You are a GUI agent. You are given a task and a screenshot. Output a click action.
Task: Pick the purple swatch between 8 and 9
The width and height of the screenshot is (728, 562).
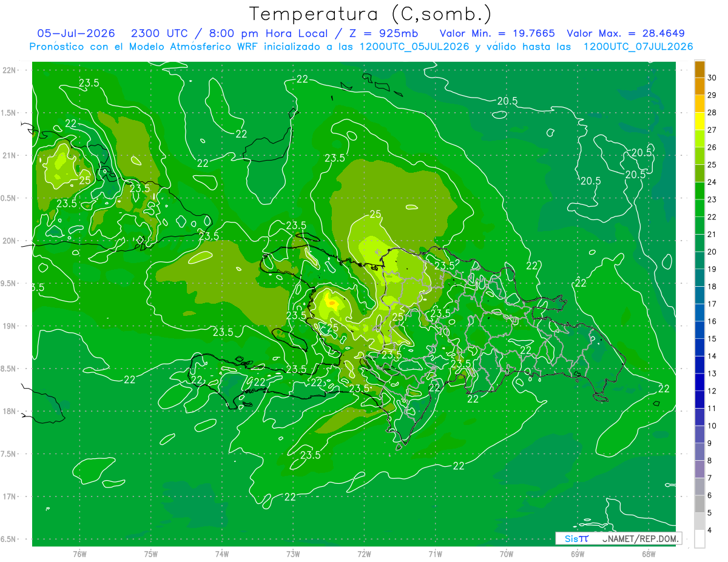699,452
